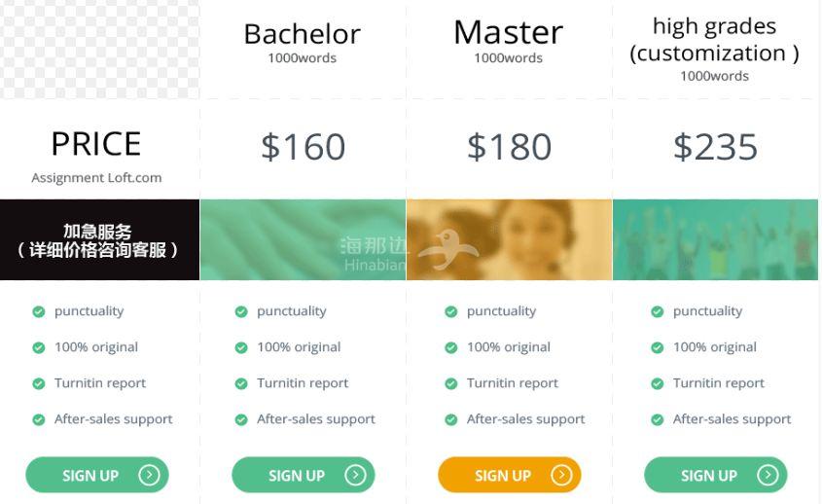
Task: Open the Assignment Loft.com link
Action: tap(96, 178)
